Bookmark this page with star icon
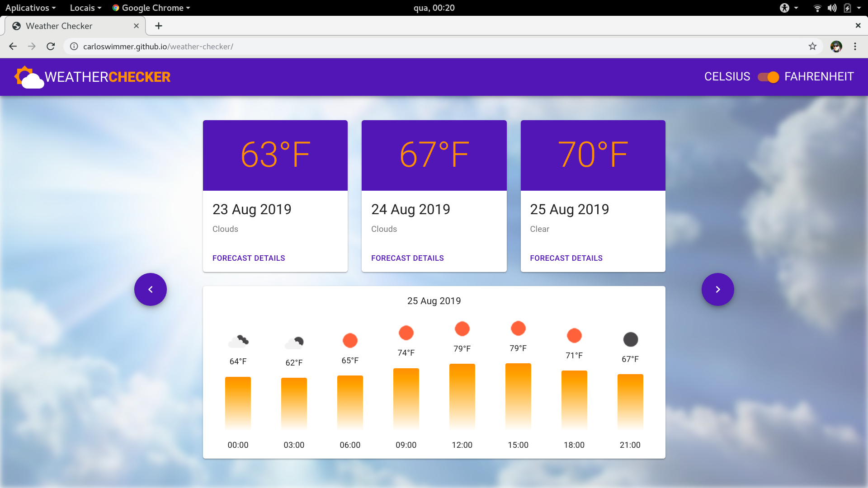 point(812,47)
